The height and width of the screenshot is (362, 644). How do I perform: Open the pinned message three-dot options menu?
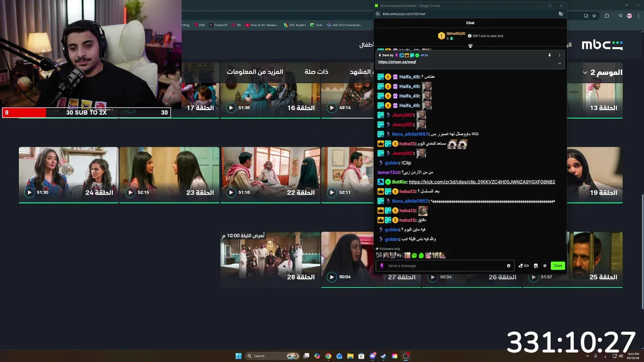(x=559, y=55)
